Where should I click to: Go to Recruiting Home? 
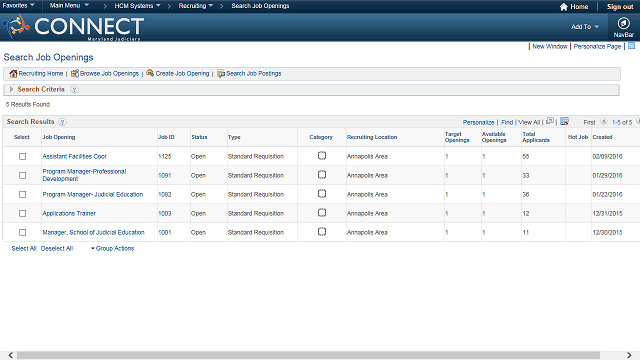click(36, 73)
